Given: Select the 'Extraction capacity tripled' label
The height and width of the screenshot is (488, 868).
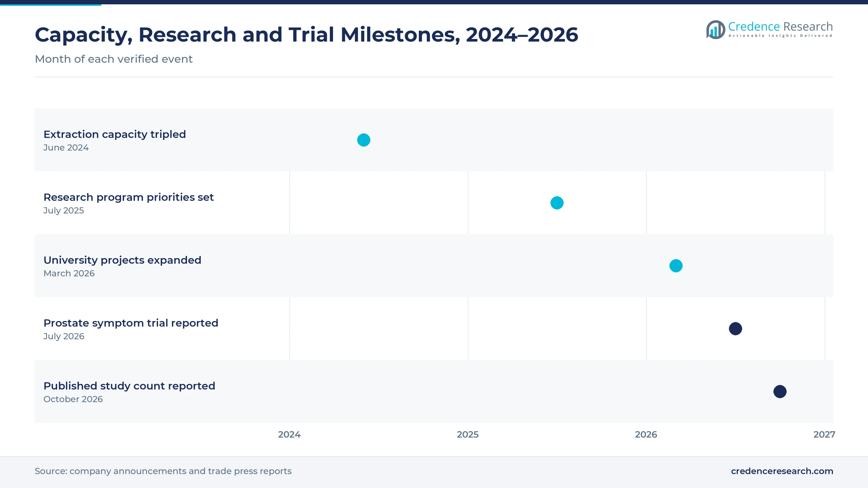Looking at the screenshot, I should [115, 134].
